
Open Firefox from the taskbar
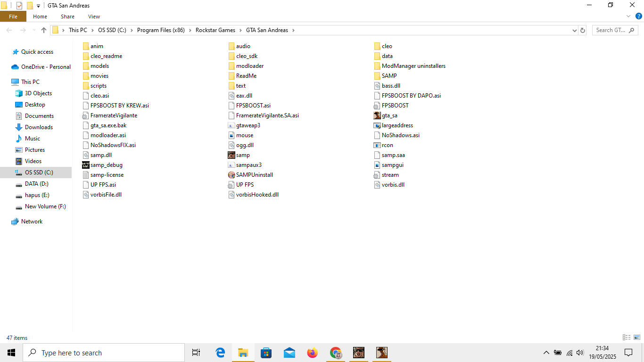[313, 353]
